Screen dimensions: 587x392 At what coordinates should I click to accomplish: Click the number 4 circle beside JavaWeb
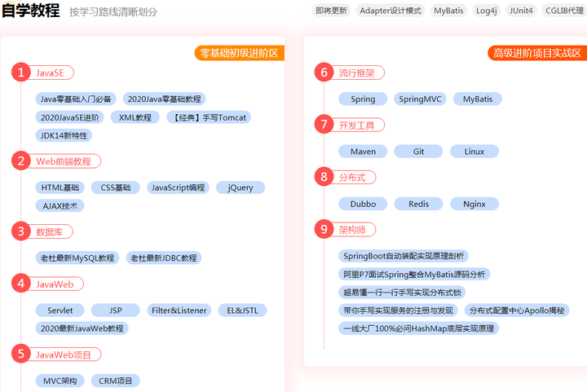point(20,284)
